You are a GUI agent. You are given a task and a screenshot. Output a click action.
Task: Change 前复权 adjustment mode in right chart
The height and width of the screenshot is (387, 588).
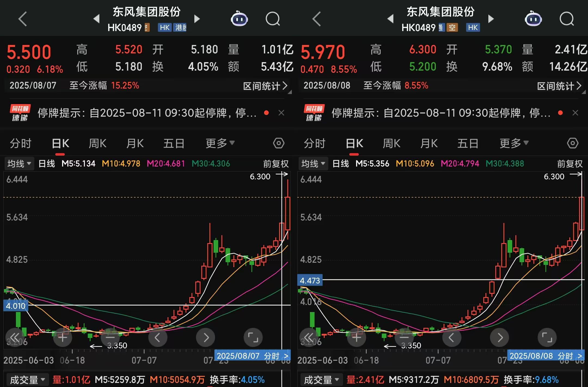(x=570, y=164)
